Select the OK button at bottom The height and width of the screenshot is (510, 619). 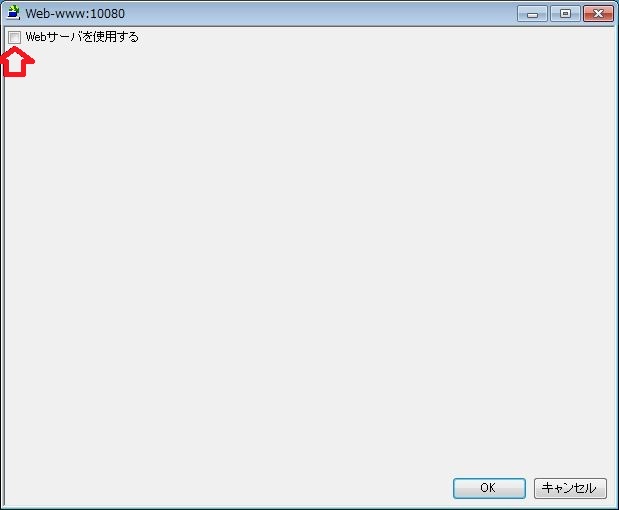pyautogui.click(x=489, y=488)
